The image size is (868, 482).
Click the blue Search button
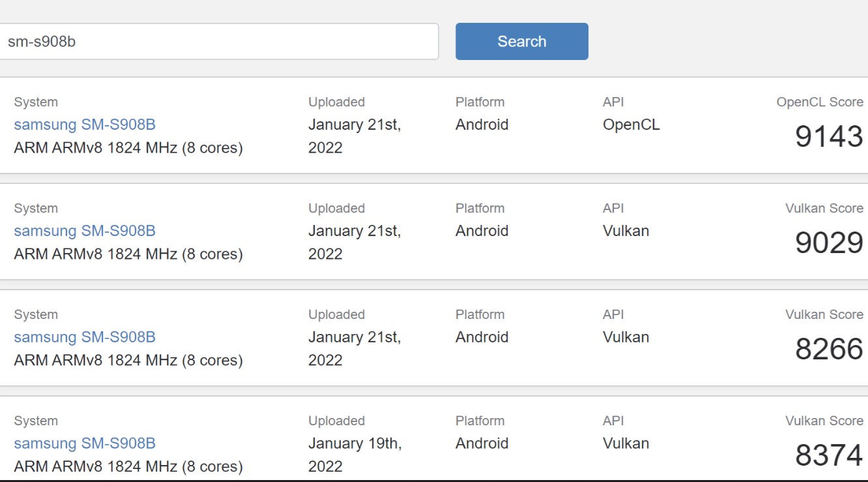[x=521, y=42]
